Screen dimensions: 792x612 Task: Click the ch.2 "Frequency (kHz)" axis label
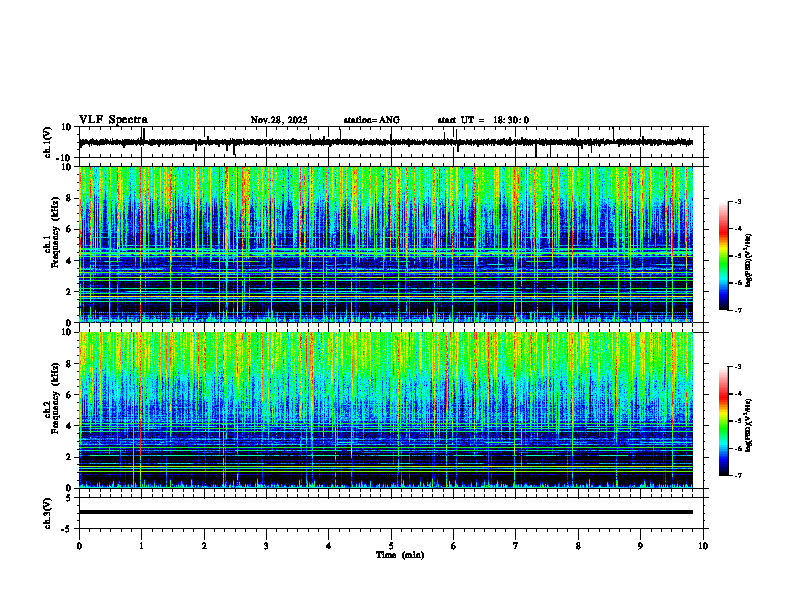(55, 398)
